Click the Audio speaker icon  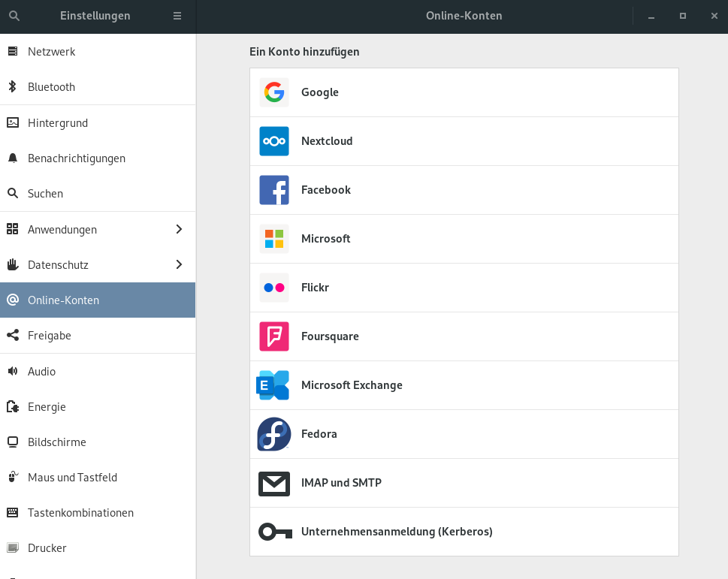(x=13, y=371)
